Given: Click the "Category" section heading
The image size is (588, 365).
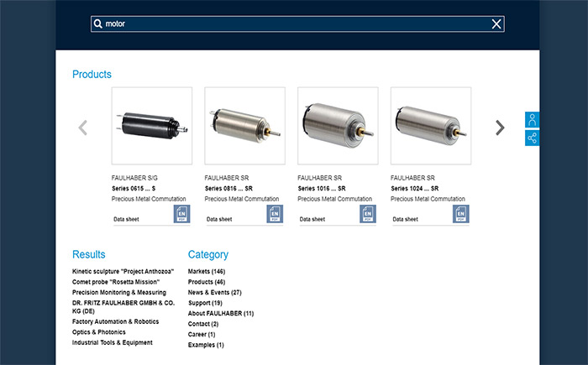Looking at the screenshot, I should pos(208,255).
